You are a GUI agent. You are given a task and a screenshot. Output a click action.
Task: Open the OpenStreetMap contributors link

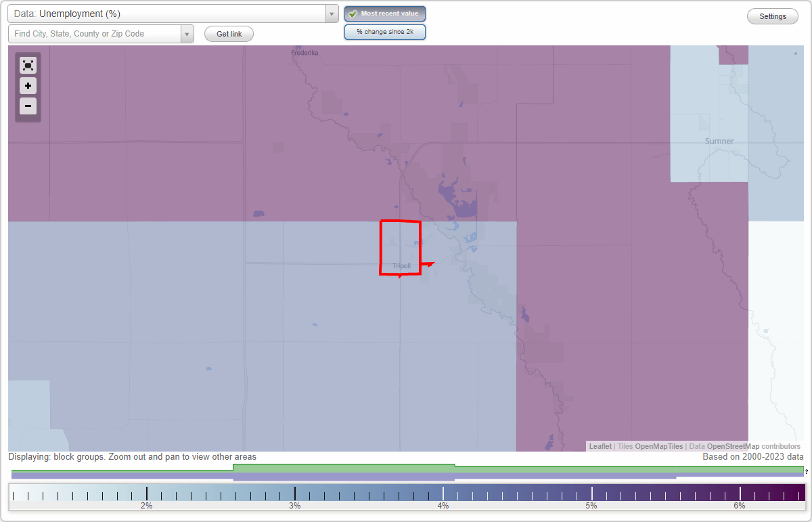point(754,446)
